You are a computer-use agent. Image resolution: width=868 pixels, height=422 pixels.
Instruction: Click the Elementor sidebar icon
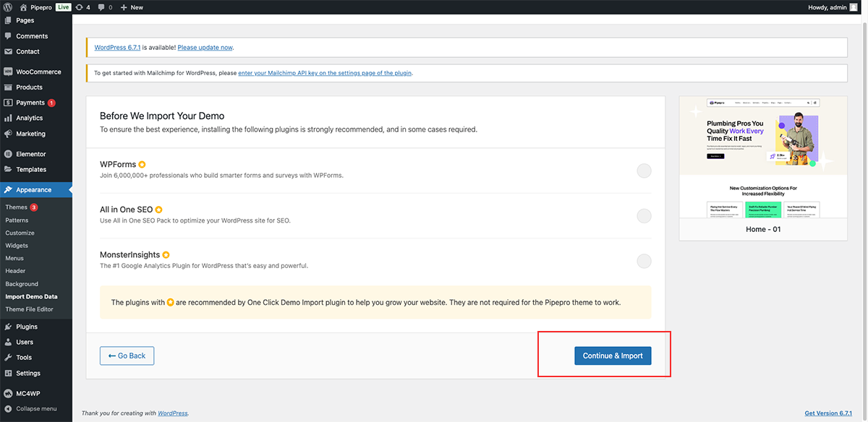point(8,154)
